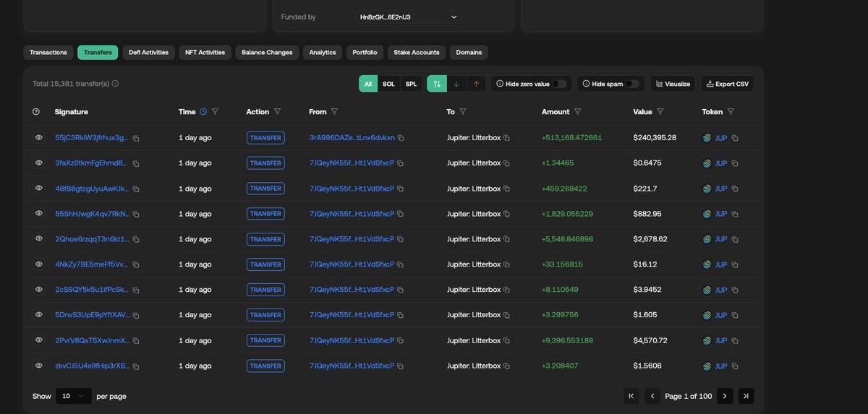Open the 7JQeyNK55f sender link in the +33.156815 row
868x414 pixels.
click(352, 264)
